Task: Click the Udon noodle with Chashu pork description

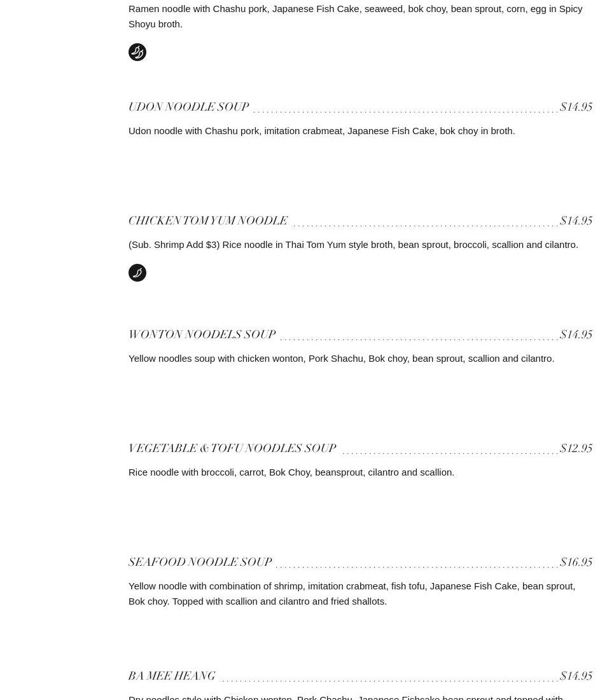Action: pyautogui.click(x=321, y=130)
